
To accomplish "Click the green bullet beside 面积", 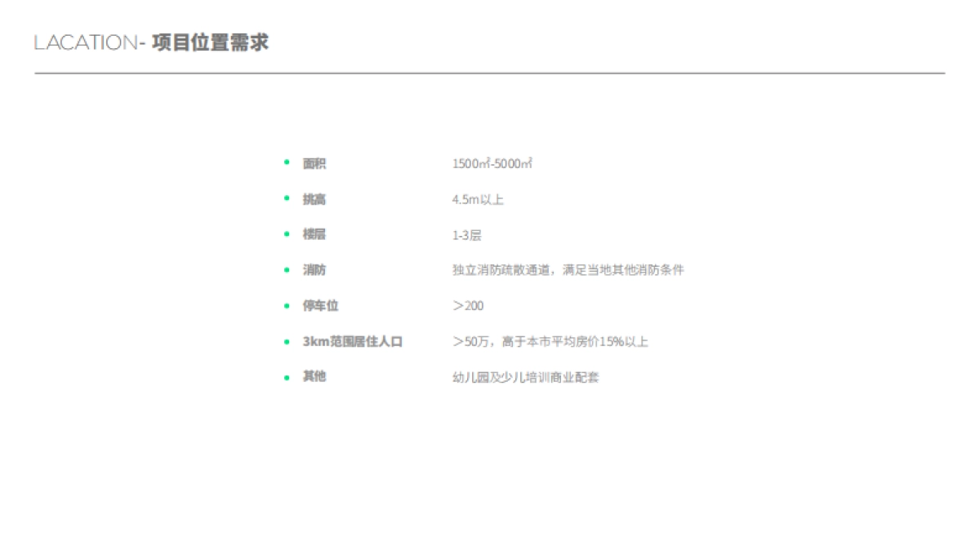I will click(x=286, y=162).
